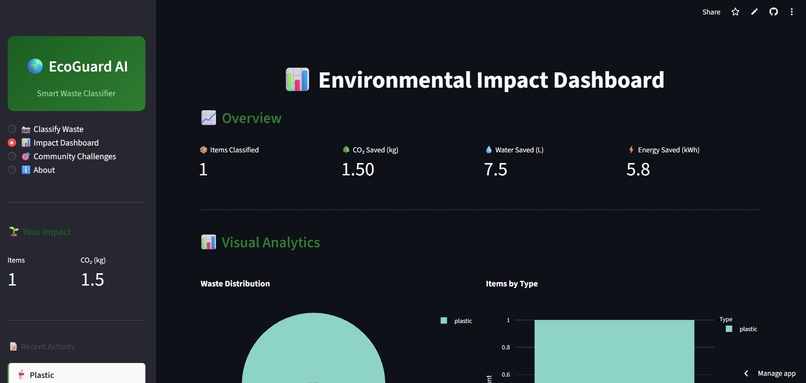Select the Classify Waste radio option
The width and height of the screenshot is (806, 383).
pos(12,129)
